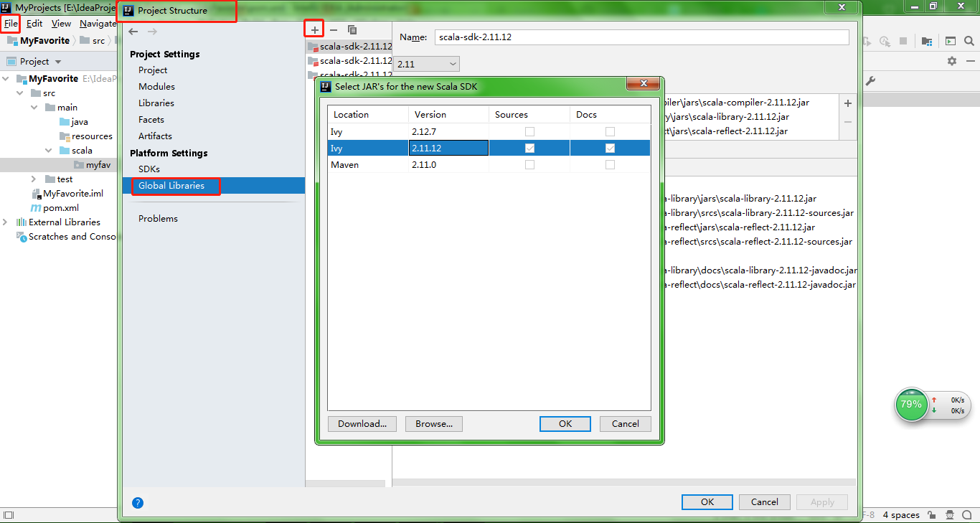Sort by the Version column header
980x523 pixels.
(449, 115)
